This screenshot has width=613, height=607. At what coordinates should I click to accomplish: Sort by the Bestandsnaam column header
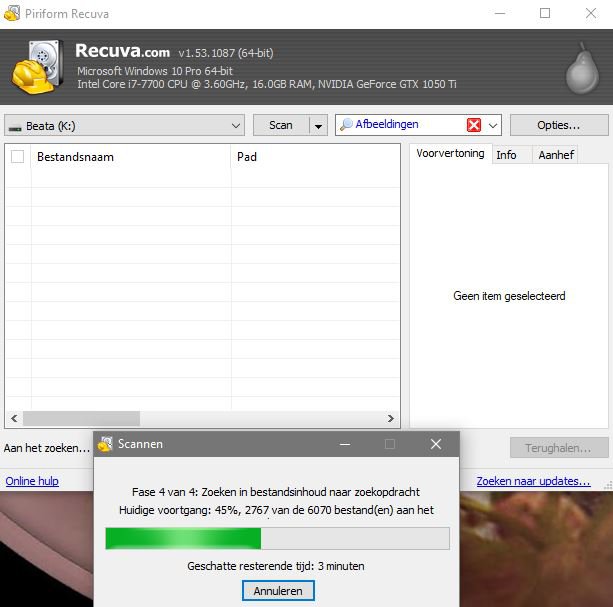(x=131, y=157)
